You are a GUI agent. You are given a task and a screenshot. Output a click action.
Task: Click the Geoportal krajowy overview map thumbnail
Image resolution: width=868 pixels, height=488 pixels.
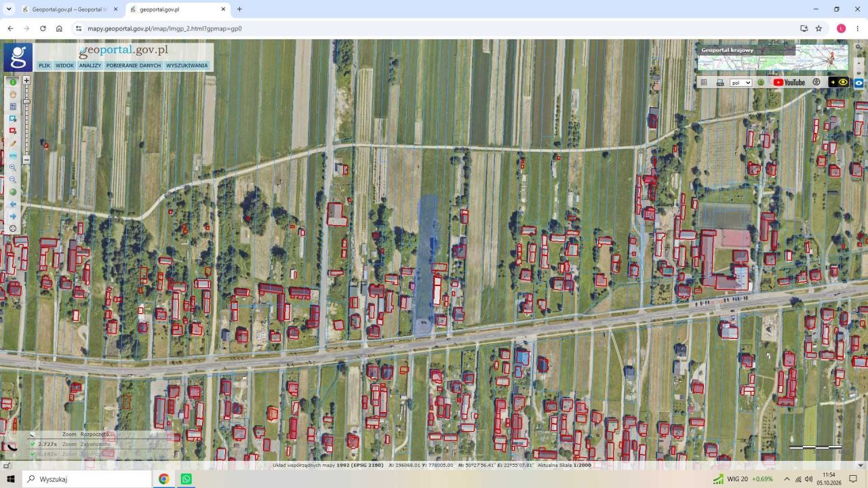(x=773, y=57)
